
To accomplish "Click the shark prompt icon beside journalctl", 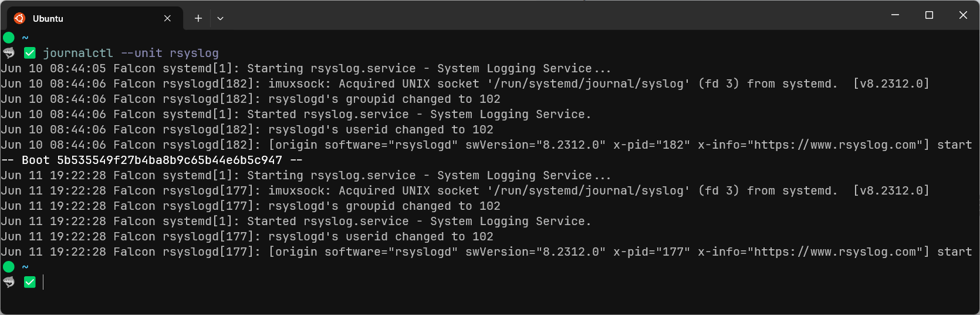I will (x=9, y=53).
